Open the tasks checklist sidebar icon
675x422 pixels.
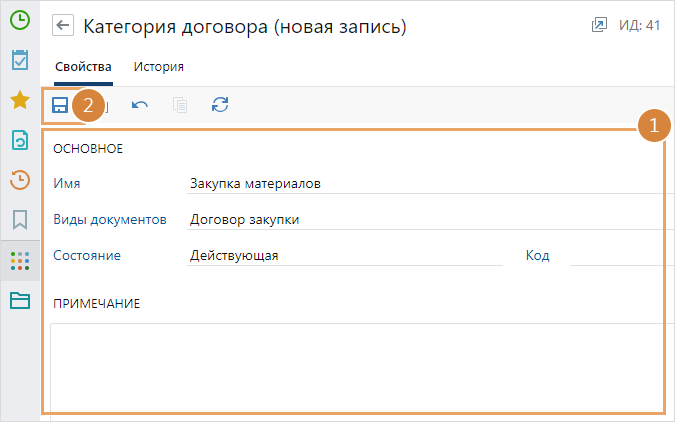[19, 60]
